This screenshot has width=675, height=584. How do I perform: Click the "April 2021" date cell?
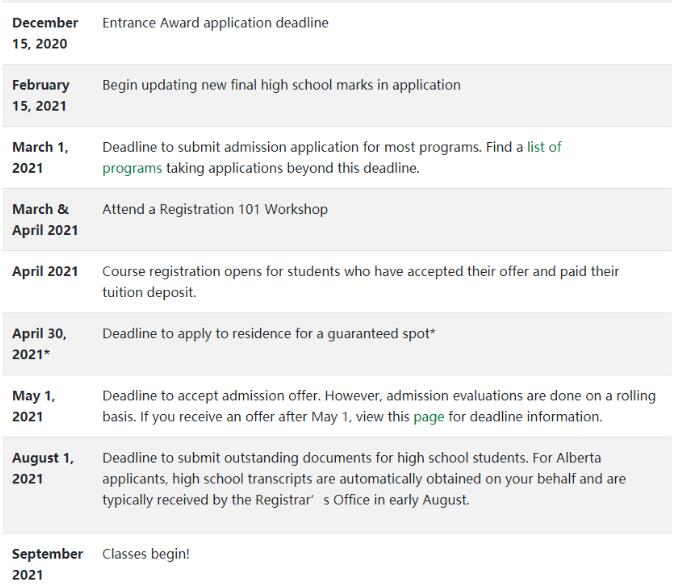(45, 272)
